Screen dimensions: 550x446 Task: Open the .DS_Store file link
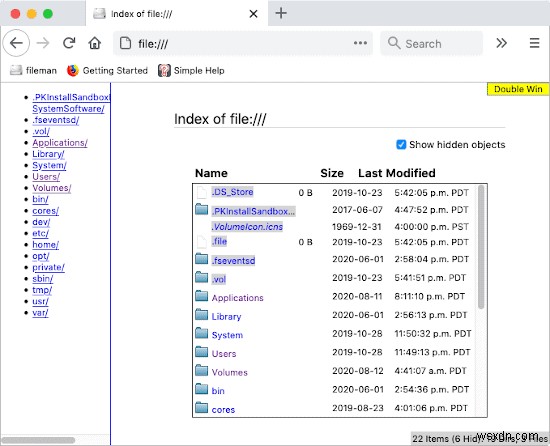click(232, 192)
